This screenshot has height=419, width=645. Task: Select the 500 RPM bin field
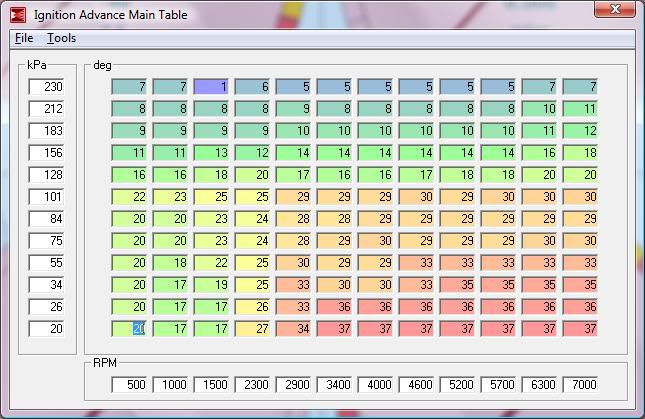pos(129,385)
